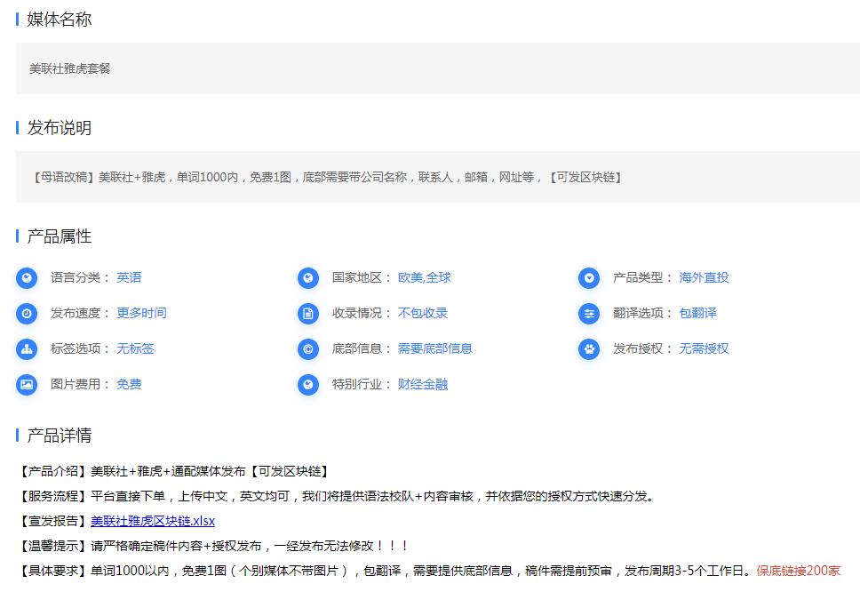Click the 国家地区 icon
This screenshot has width=868, height=608.
click(307, 278)
